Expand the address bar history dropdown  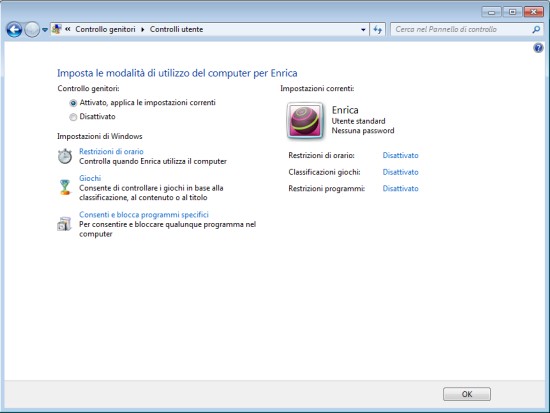pyautogui.click(x=363, y=29)
